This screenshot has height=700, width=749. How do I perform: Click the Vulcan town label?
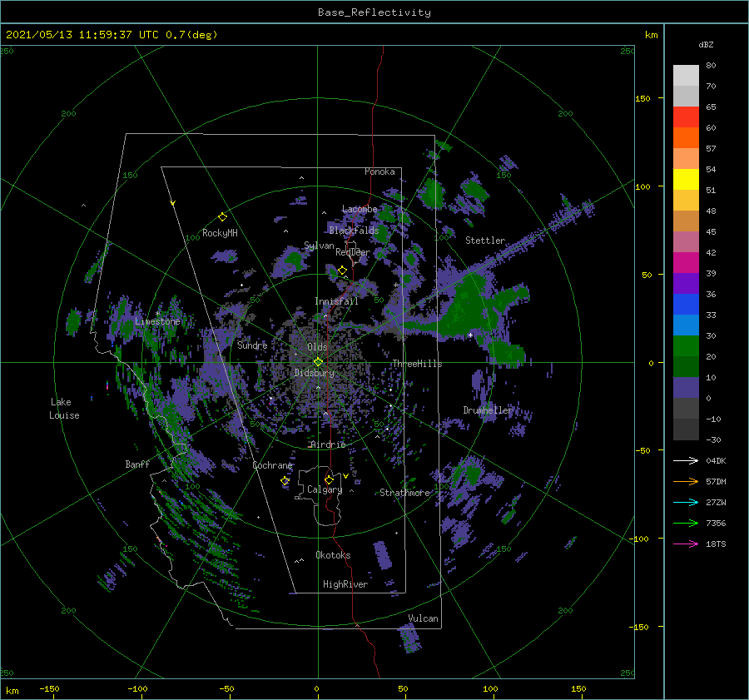click(424, 618)
